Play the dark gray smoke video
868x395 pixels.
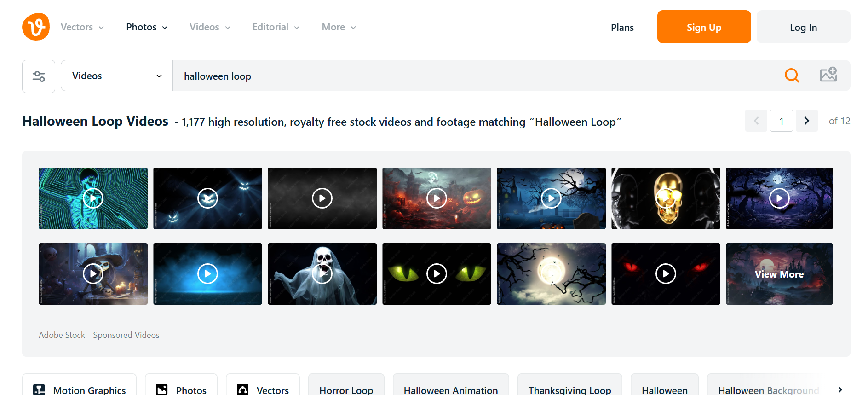coord(322,198)
